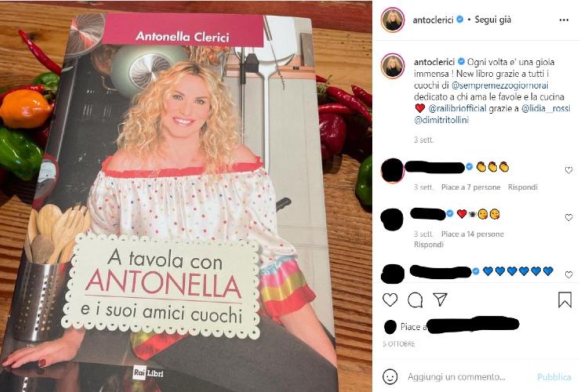Click the antoclerici username in header
The height and width of the screenshot is (392, 580).
click(433, 20)
